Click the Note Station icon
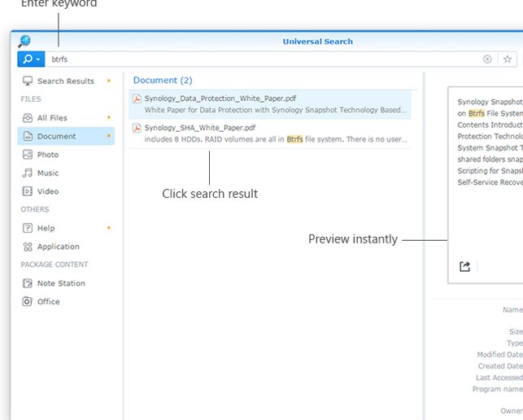Screen dimensions: 523x420 (x=28, y=283)
